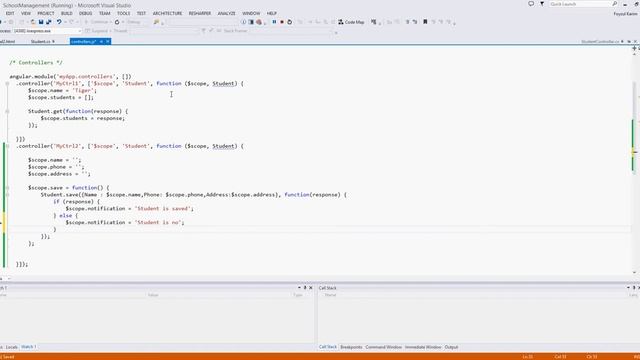This screenshot has width=640, height=360.
Task: Open the HELP menu
Action: coord(271,13)
